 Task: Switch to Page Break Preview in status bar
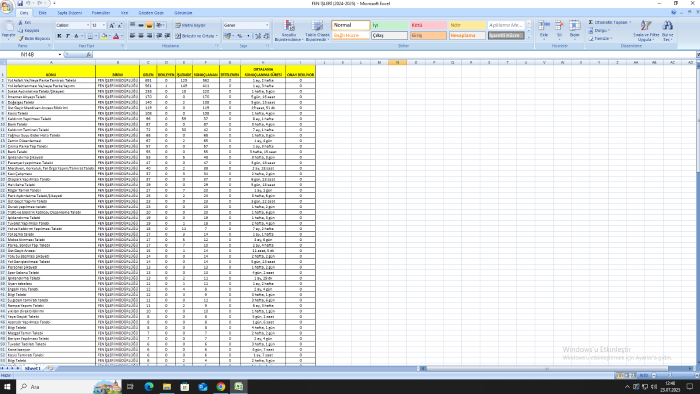click(x=633, y=376)
